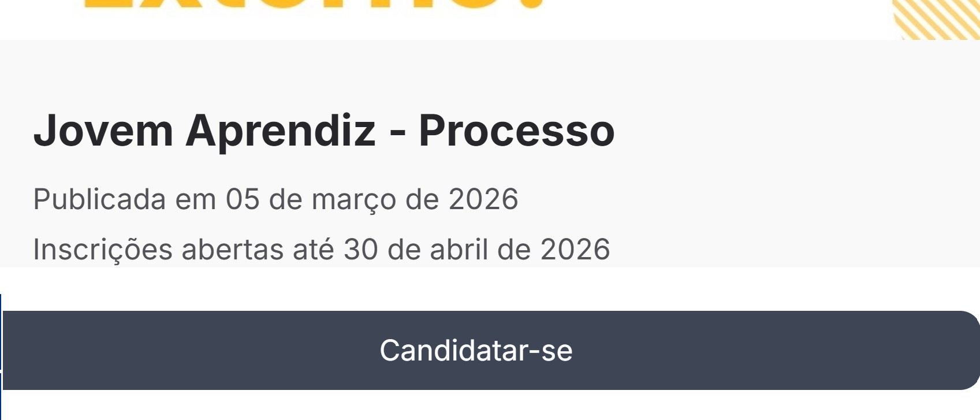Click the word "Inscrições" in the deadline line
980x420 pixels.
tap(103, 250)
